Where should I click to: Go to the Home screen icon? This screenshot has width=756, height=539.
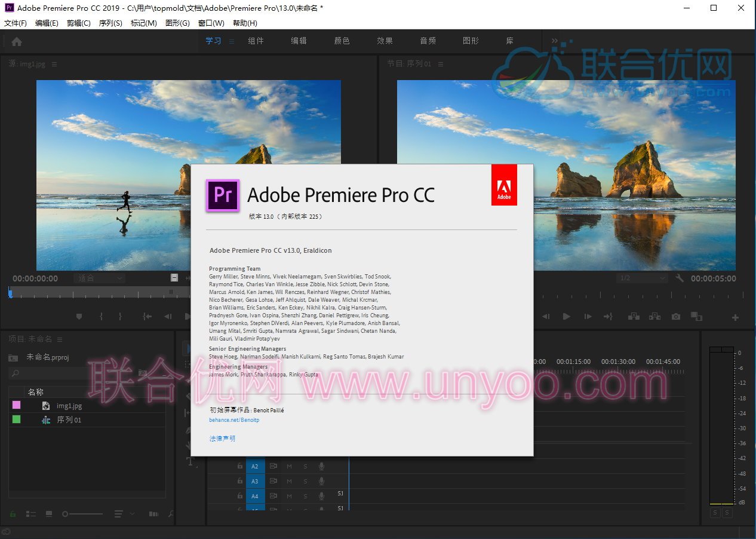(17, 41)
